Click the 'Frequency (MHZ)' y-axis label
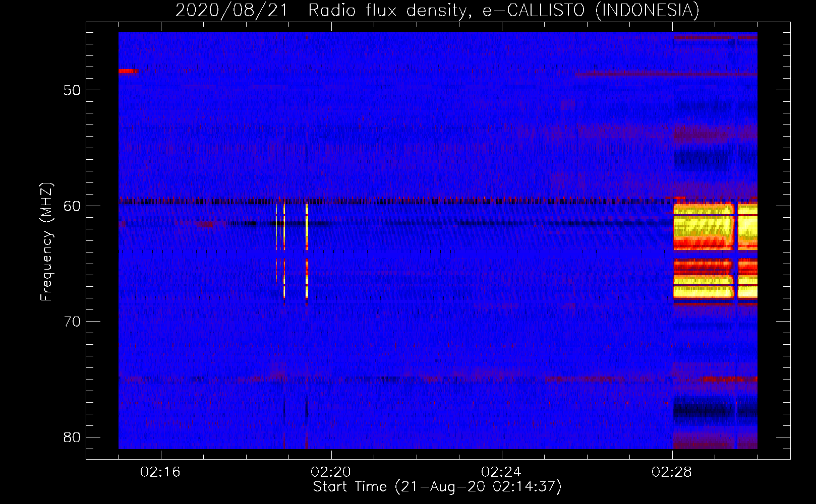This screenshot has height=504, width=816. click(x=46, y=242)
